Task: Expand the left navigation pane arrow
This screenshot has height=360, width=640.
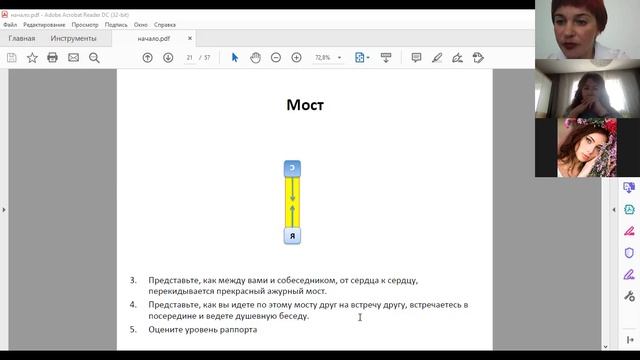Action: (x=4, y=210)
